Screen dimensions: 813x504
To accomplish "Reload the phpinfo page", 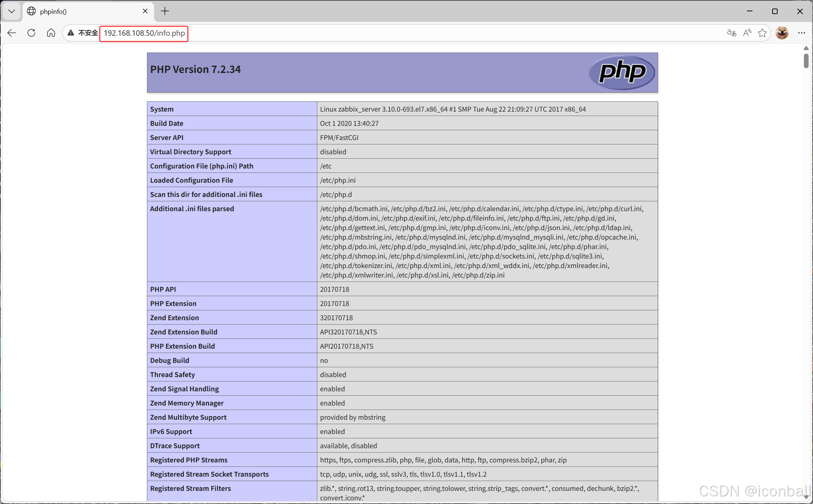I will (x=31, y=33).
